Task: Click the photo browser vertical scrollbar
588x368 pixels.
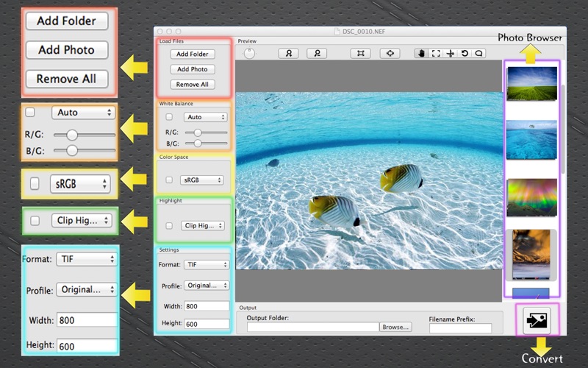Action: click(x=562, y=130)
